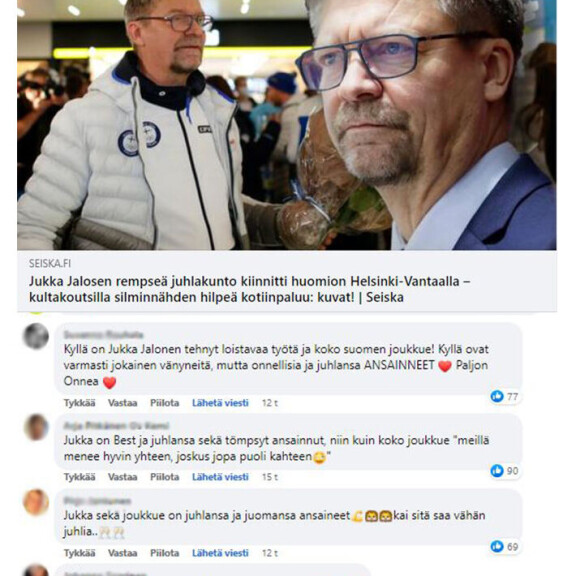Click Piilota under the second comment
The height and width of the screenshot is (576, 576).
pyautogui.click(x=164, y=477)
